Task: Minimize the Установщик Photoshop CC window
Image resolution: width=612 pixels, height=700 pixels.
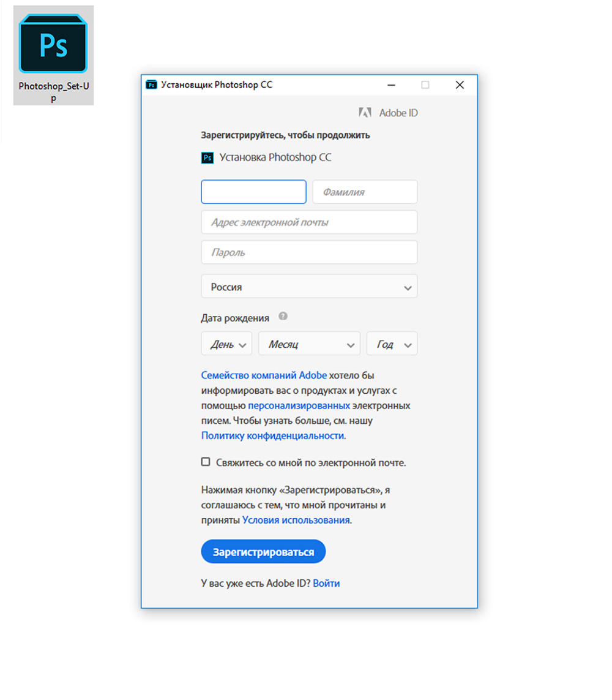Action: click(391, 85)
